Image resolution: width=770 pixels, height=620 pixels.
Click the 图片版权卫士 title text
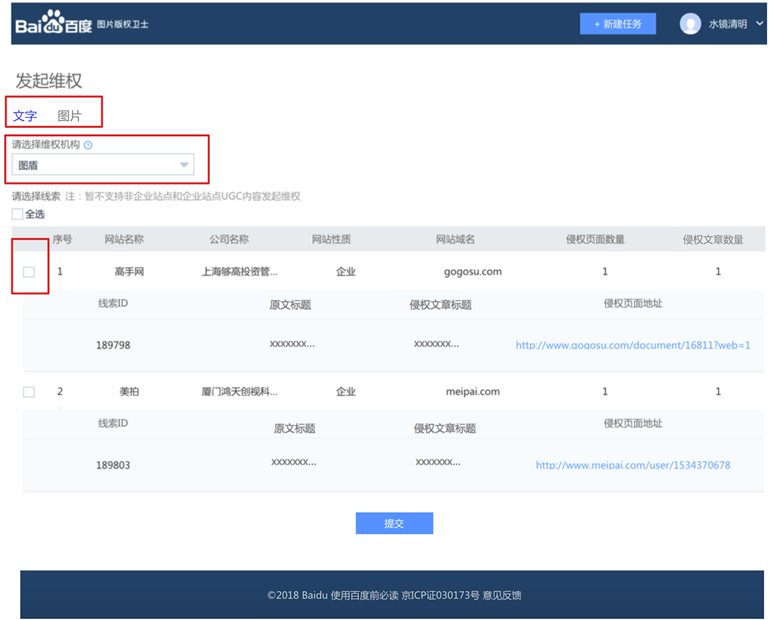click(123, 24)
